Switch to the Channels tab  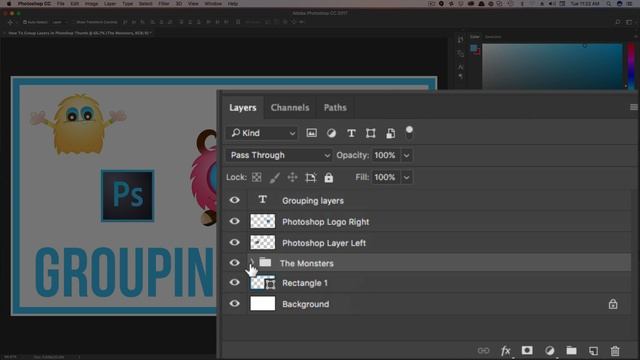(x=290, y=108)
